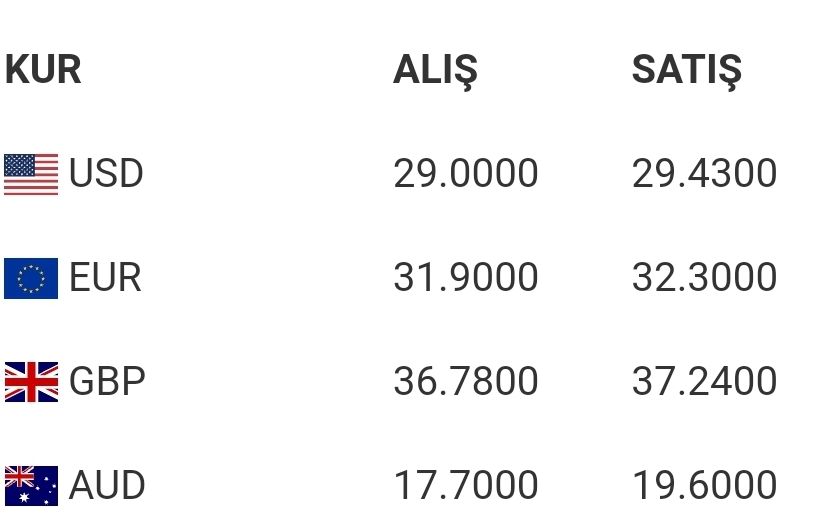Tap GBP selling rate 37.2400
This screenshot has height=518, width=825.
click(x=704, y=382)
